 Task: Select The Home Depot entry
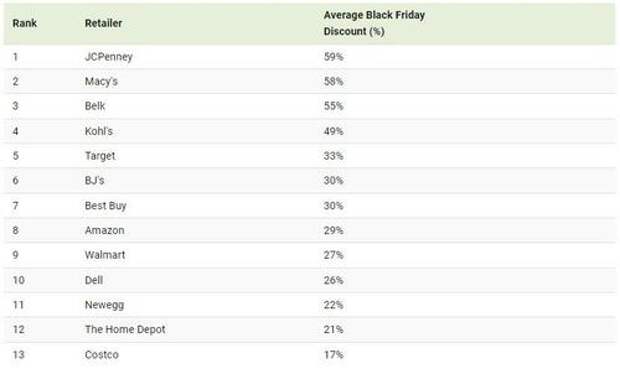tap(125, 329)
